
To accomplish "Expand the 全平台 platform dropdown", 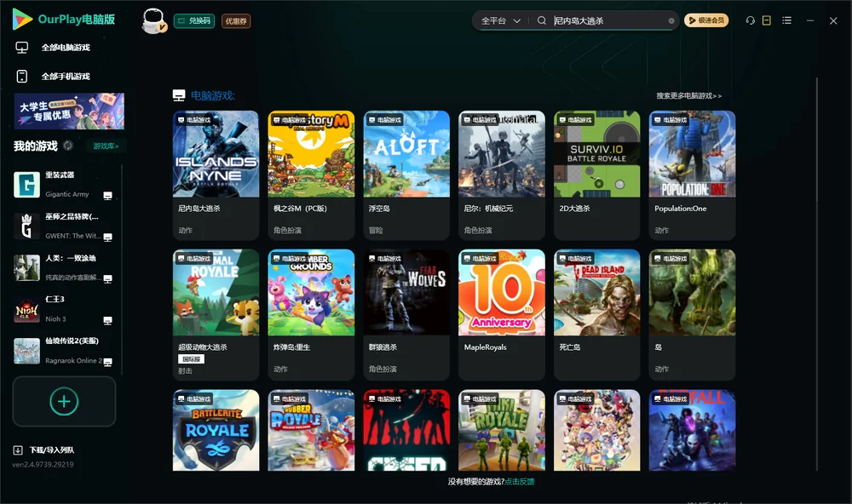I will tap(500, 20).
